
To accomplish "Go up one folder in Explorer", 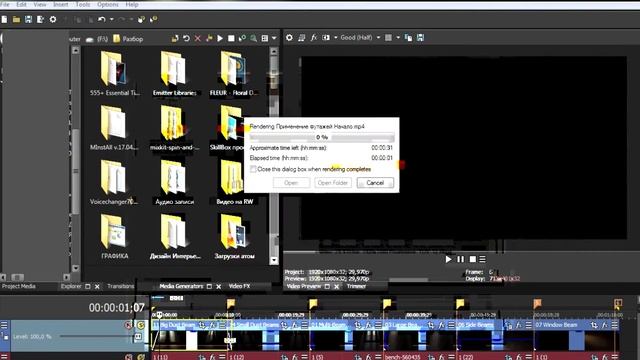I will point(175,38).
